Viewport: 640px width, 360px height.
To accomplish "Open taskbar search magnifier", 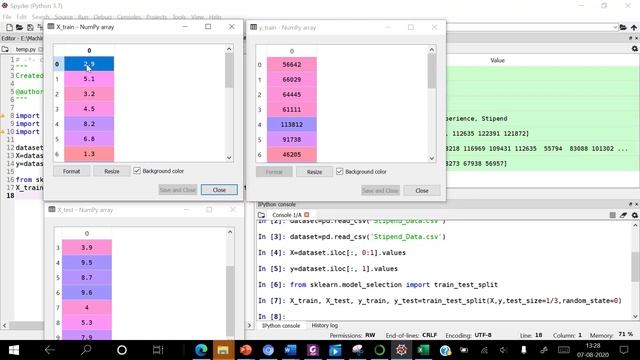I will (x=86, y=350).
